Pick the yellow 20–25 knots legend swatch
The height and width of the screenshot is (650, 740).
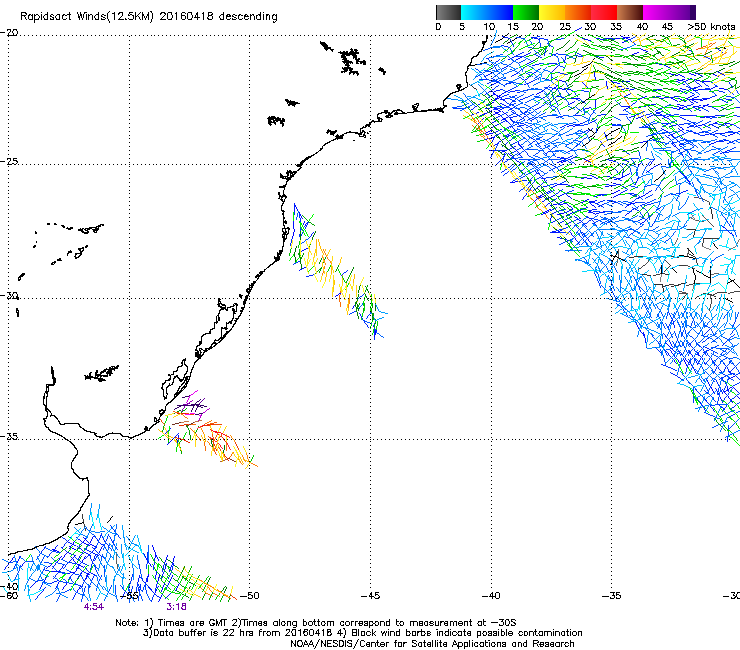552,12
